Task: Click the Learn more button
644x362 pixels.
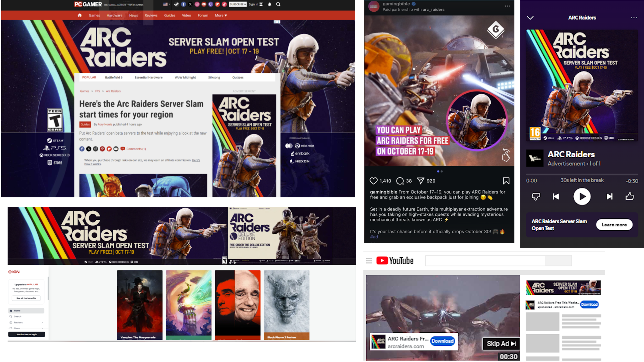Action: click(x=614, y=225)
